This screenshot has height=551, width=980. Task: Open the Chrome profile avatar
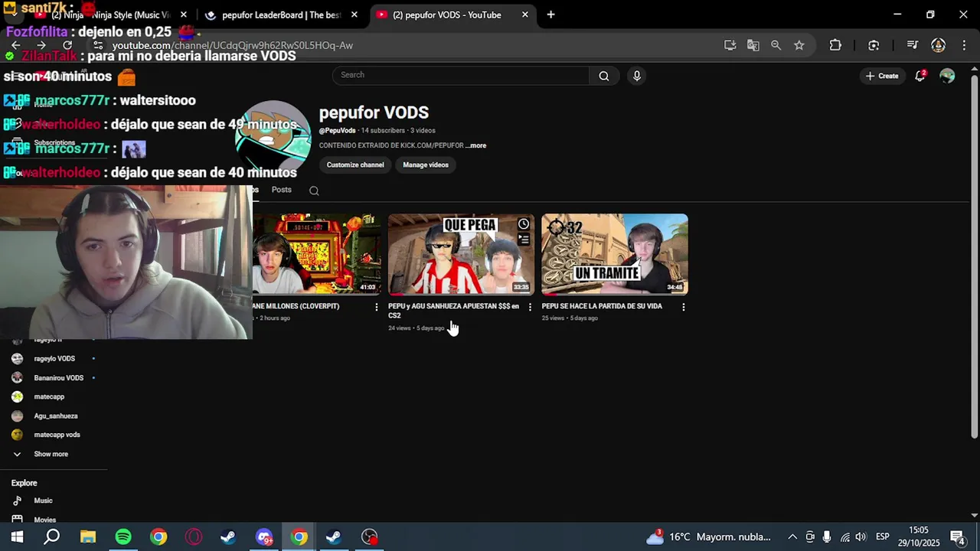pyautogui.click(x=938, y=45)
